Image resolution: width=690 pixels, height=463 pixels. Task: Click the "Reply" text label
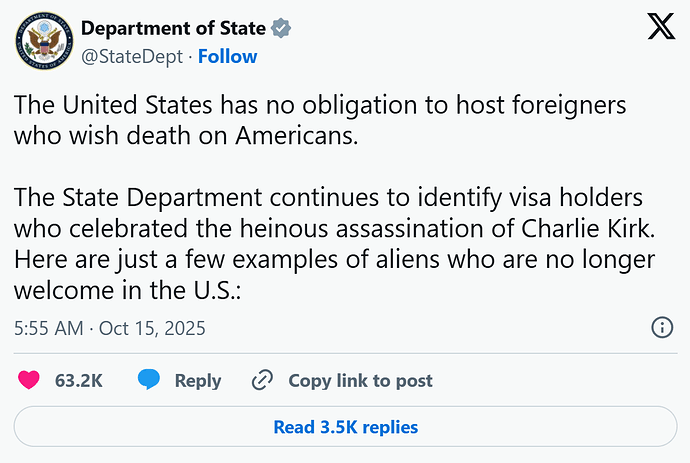[198, 380]
